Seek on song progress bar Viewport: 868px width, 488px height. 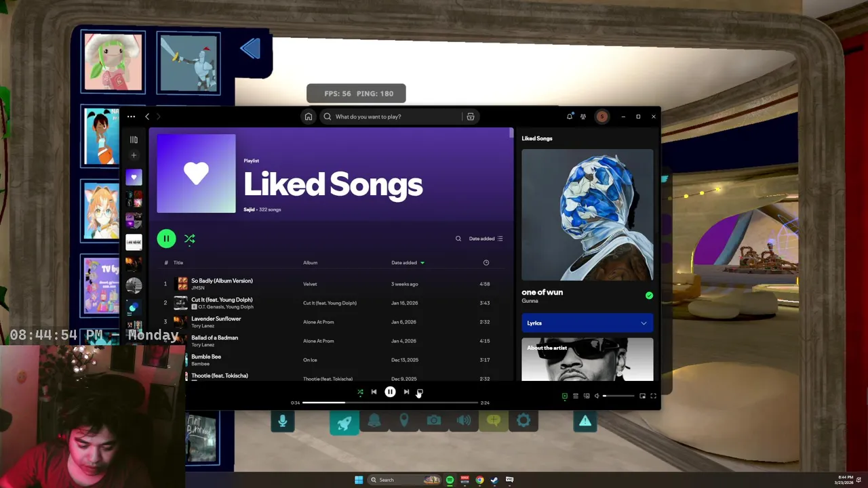(390, 403)
